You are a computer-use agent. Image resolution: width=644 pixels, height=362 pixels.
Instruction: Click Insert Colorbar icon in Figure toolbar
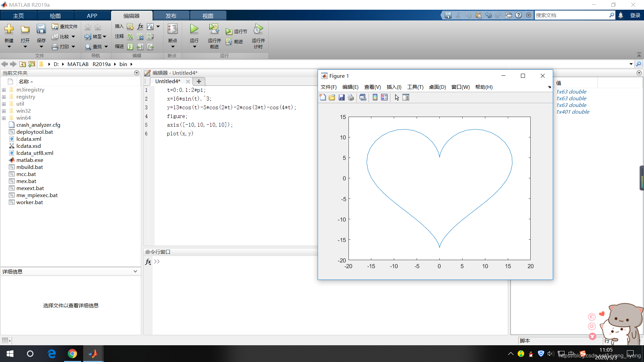tap(375, 98)
